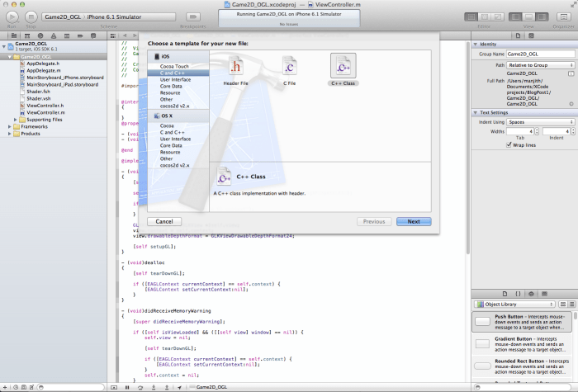The height and width of the screenshot is (392, 578).
Task: Pause program execution in debug bar
Action: coord(127,387)
